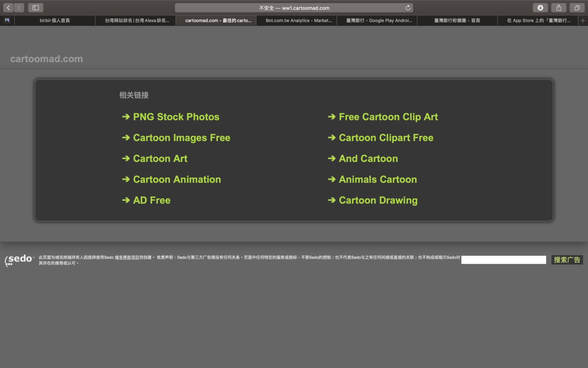Click the arrow beside Cartoon Clipart Free

332,138
